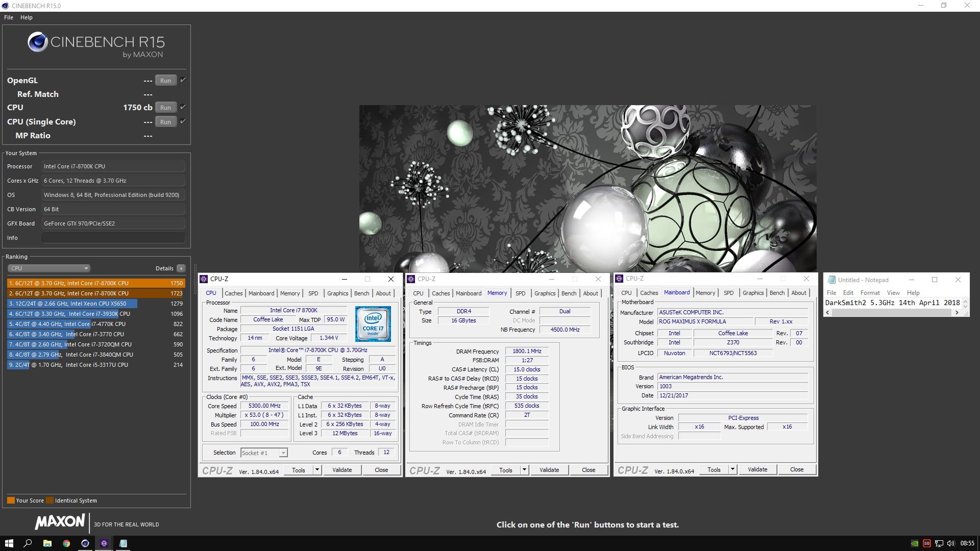Open the Cinebench Help menu
The height and width of the screenshot is (551, 980).
point(27,17)
